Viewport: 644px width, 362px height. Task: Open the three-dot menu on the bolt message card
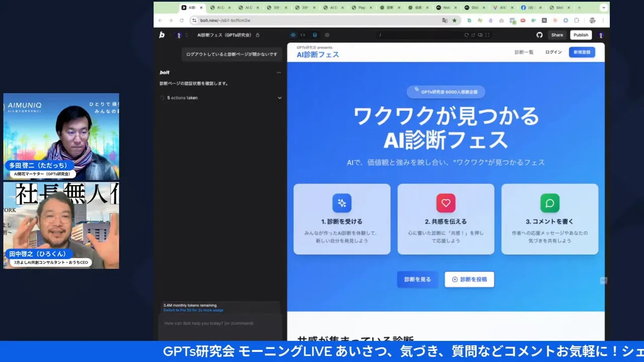279,72
